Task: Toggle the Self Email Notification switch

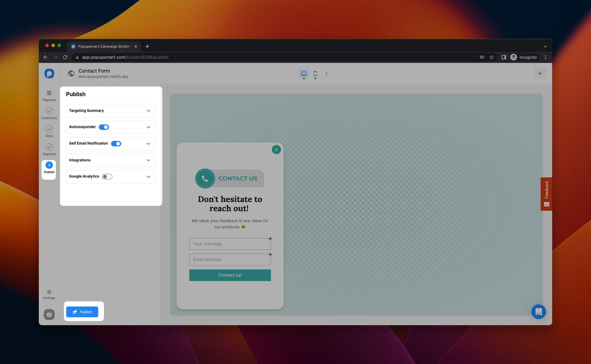Action: click(x=116, y=143)
